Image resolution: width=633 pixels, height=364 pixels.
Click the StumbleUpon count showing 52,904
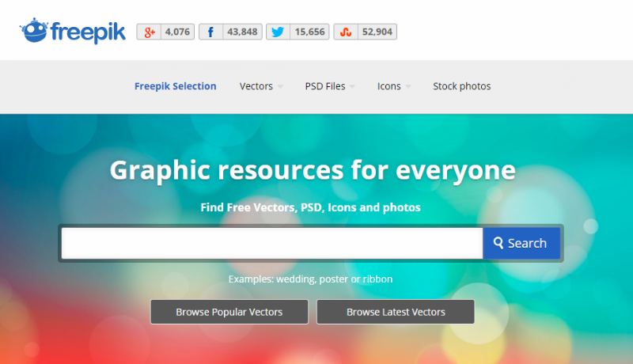tap(377, 32)
